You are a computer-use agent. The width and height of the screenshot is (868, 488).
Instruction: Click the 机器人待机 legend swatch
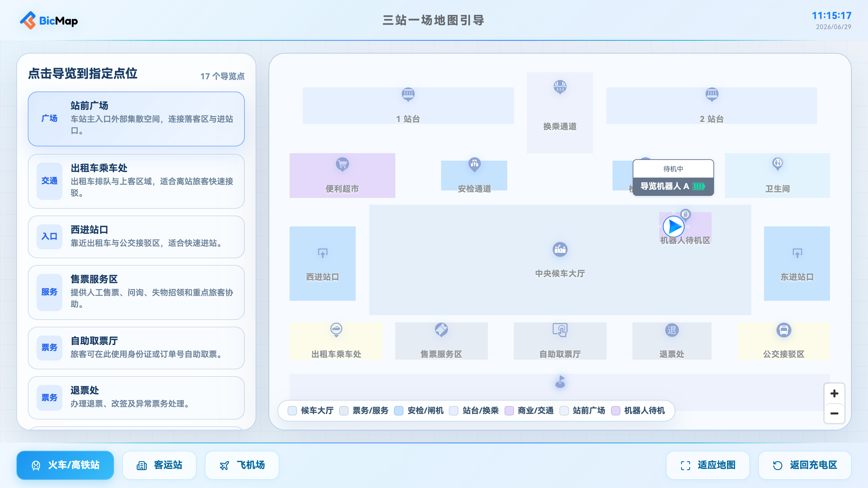coord(616,411)
